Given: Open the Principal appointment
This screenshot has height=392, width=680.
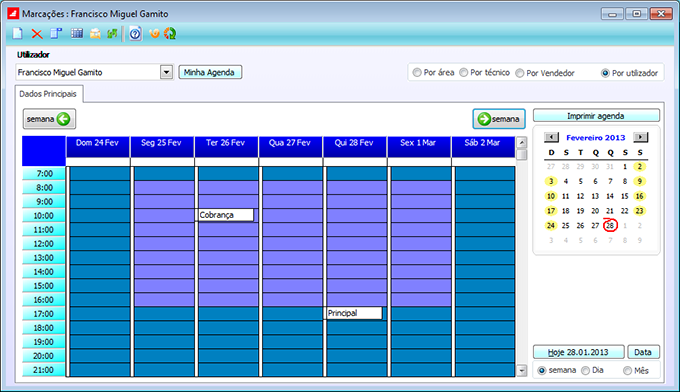Looking at the screenshot, I should (x=353, y=313).
